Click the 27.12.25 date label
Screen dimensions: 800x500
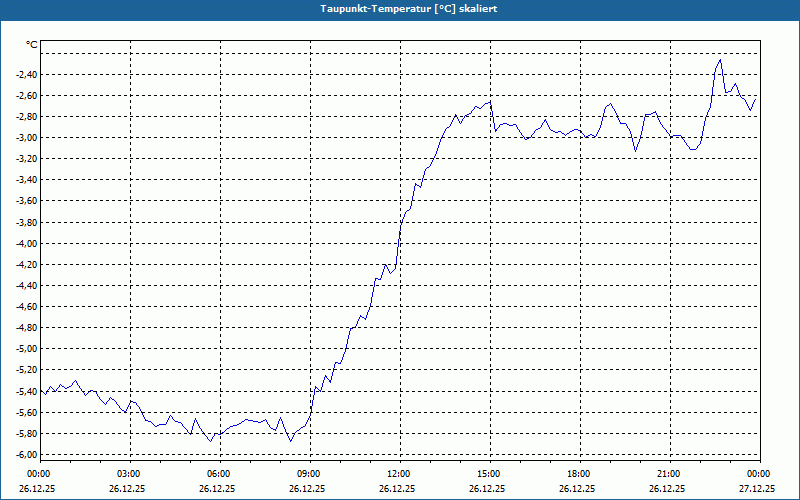coord(757,488)
